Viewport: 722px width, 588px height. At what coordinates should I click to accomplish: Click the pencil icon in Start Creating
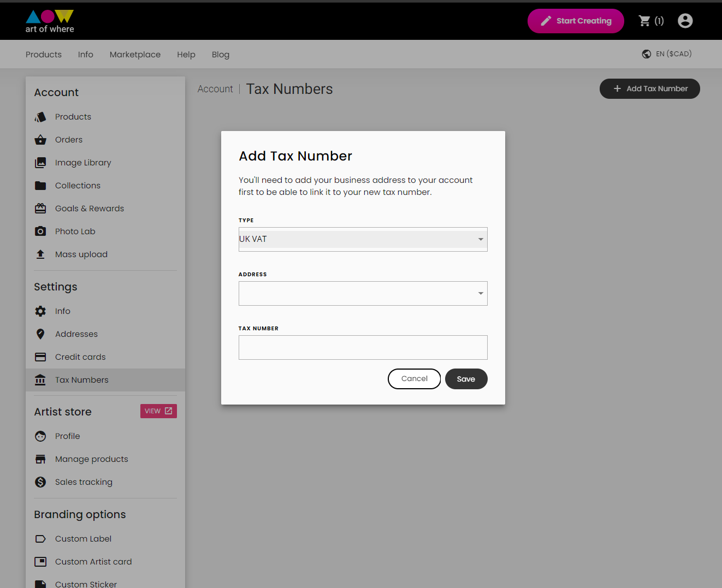(x=546, y=21)
